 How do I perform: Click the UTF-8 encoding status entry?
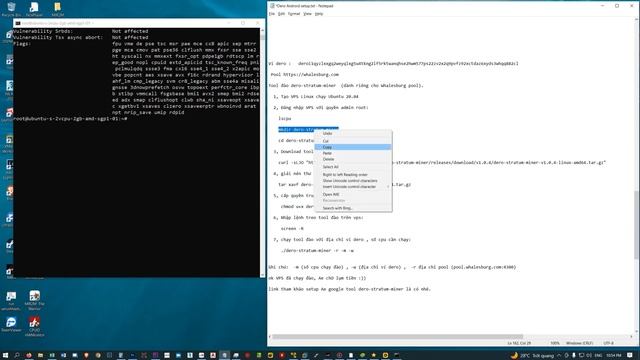click(x=608, y=343)
